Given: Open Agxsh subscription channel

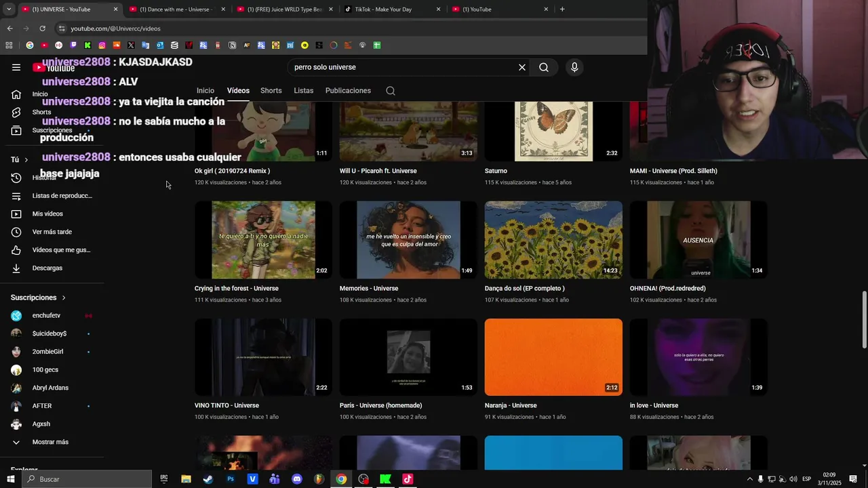Looking at the screenshot, I should [x=52, y=424].
